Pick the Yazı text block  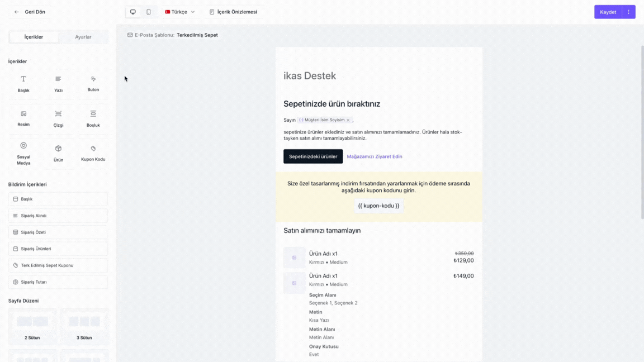[x=58, y=84]
